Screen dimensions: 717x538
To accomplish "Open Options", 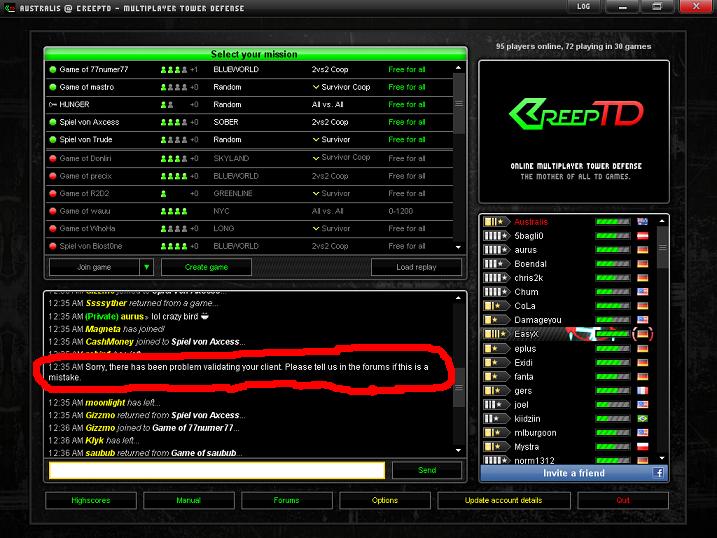I will 385,501.
